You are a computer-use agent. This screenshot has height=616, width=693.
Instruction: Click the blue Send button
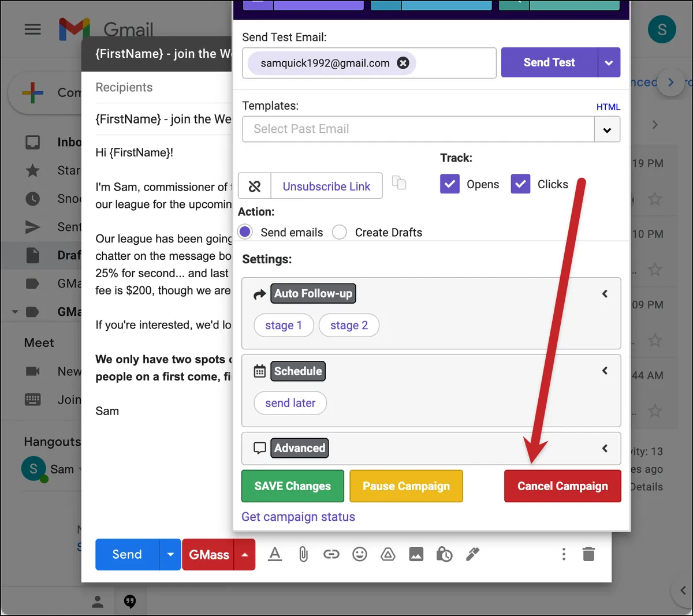pyautogui.click(x=127, y=554)
